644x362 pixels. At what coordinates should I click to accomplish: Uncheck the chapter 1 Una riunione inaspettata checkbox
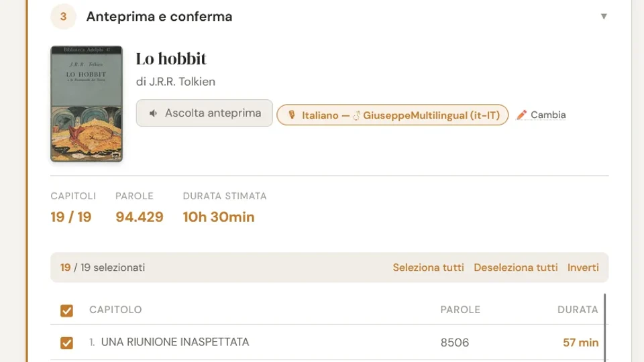coord(66,343)
